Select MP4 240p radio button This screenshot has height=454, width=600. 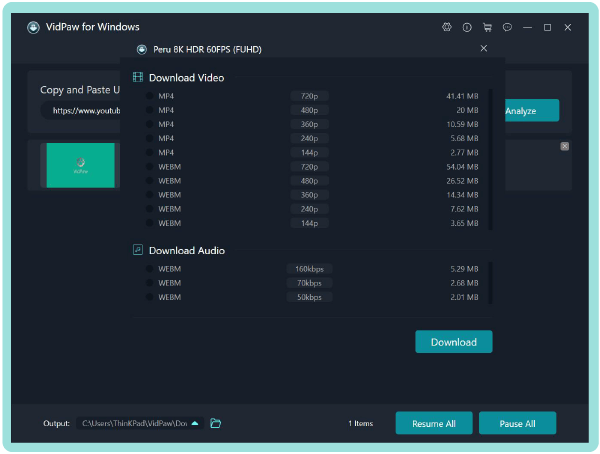150,138
